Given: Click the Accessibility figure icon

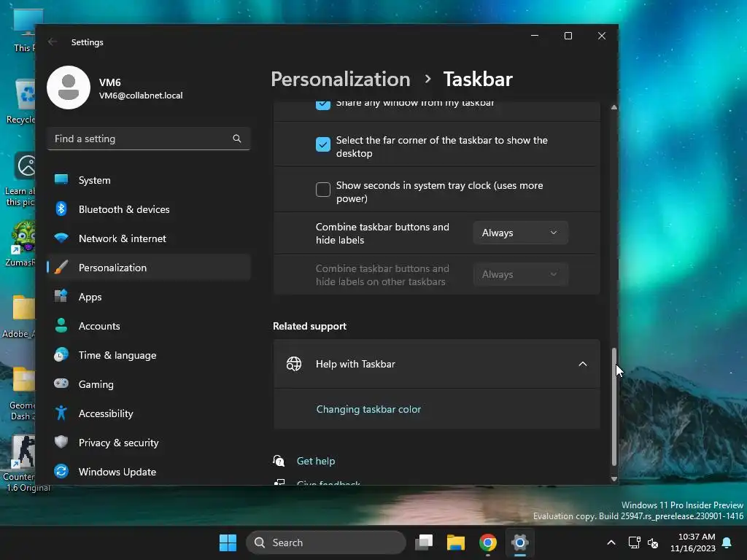Looking at the screenshot, I should pyautogui.click(x=61, y=413).
